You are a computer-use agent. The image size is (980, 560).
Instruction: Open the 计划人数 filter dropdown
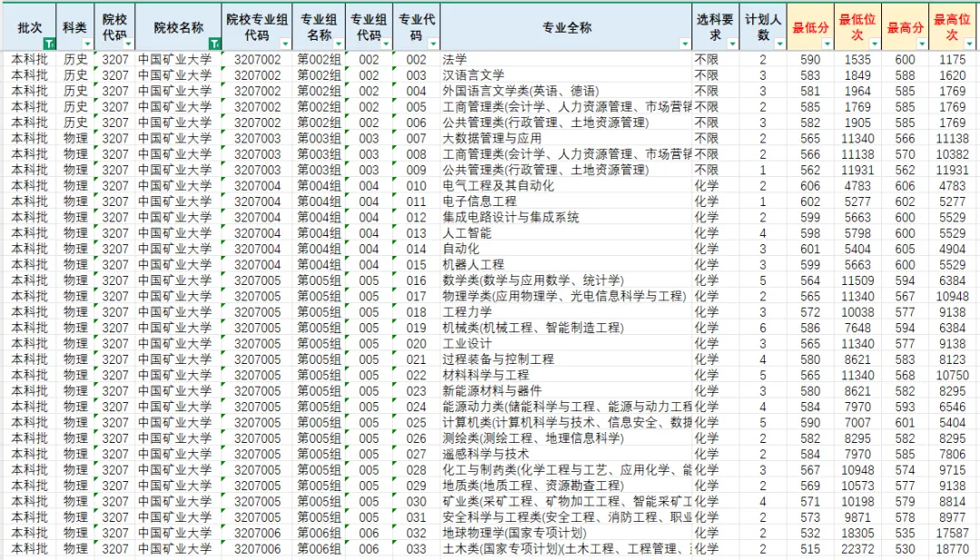(779, 44)
